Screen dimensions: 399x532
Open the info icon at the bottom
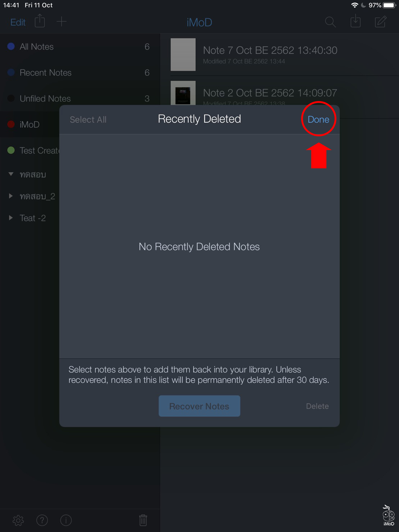pos(66,520)
